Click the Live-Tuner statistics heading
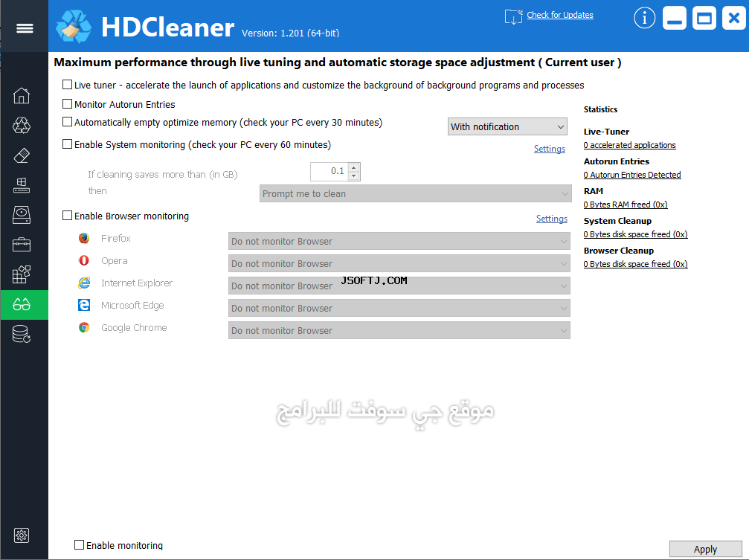749x560 pixels. coord(606,132)
